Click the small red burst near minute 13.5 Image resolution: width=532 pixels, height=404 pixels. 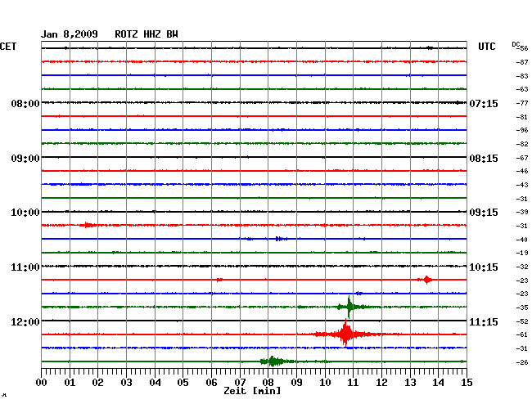(x=426, y=280)
